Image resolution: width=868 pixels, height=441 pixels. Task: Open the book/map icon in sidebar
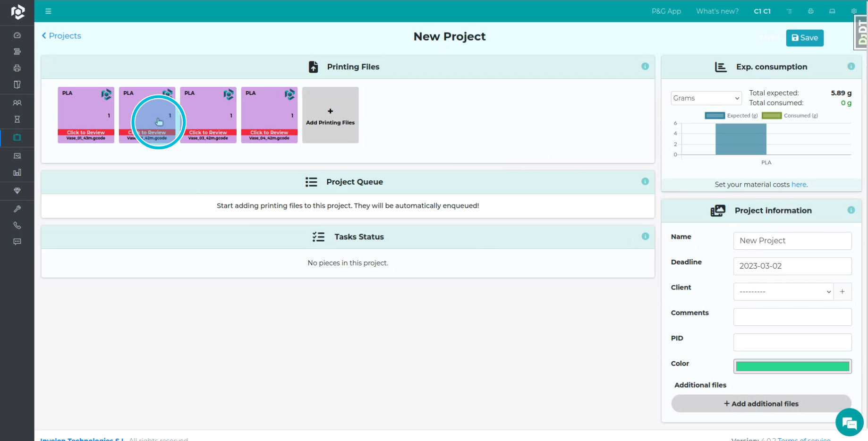(17, 85)
